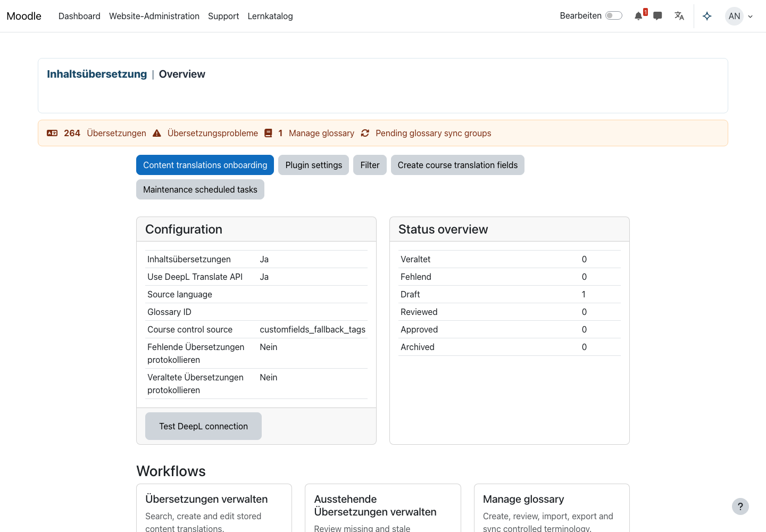Go to the Moodle home logo
Image resolution: width=766 pixels, height=532 pixels.
pyautogui.click(x=24, y=16)
